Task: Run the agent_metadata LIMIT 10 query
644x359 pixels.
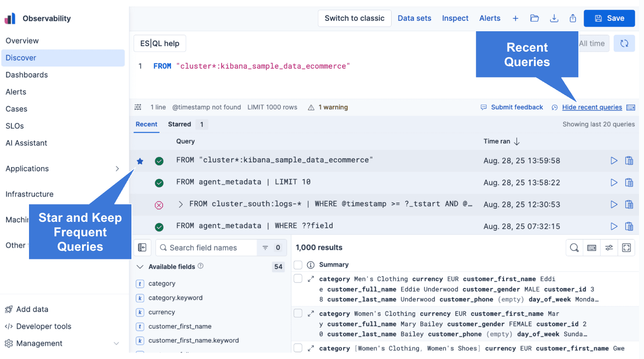Action: tap(614, 182)
